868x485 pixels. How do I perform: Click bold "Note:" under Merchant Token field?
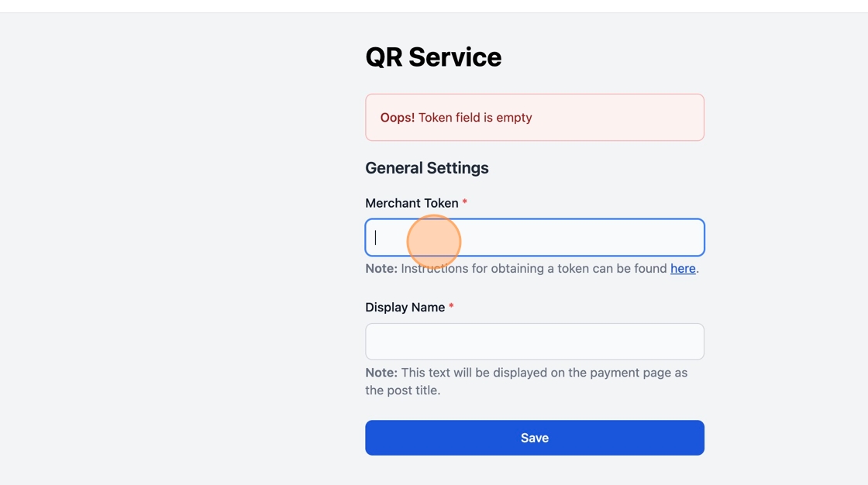(381, 269)
